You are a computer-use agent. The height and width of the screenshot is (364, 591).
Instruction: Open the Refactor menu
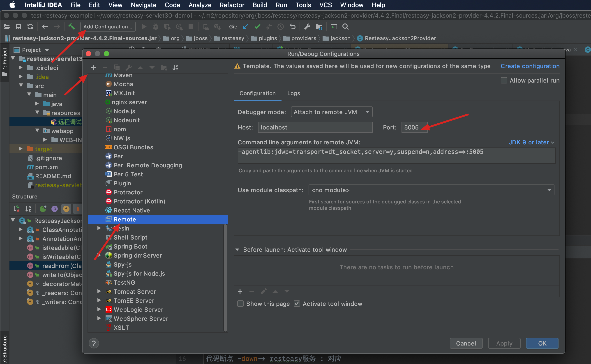tap(232, 5)
